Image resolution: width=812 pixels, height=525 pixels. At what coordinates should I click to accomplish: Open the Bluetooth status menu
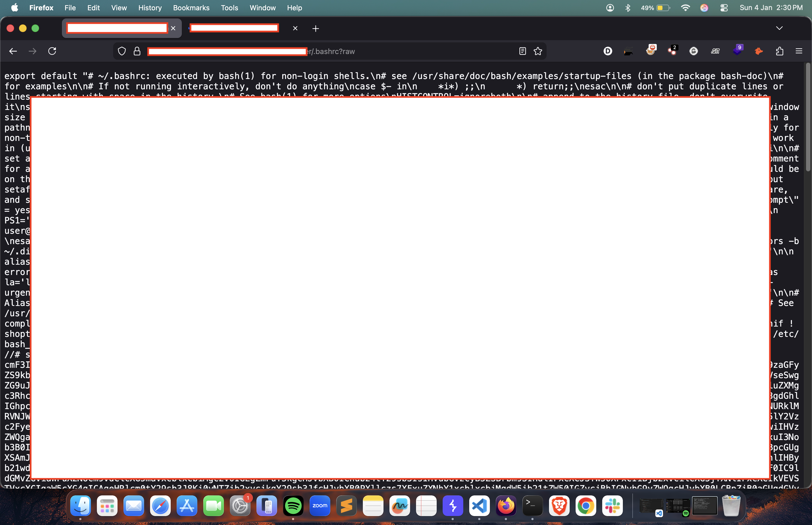[x=628, y=8]
